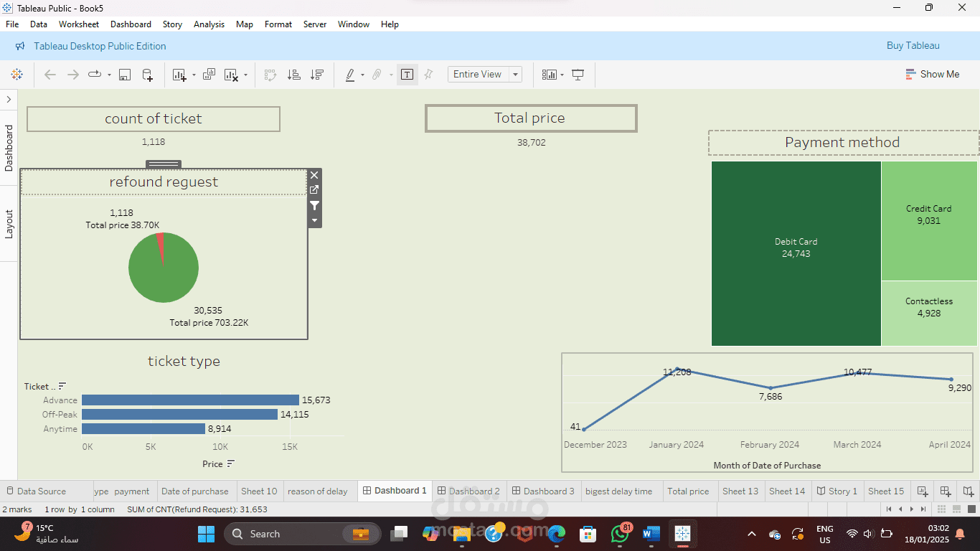980x551 pixels.
Task: Click the Windows taskbar Search box
Action: click(x=301, y=534)
